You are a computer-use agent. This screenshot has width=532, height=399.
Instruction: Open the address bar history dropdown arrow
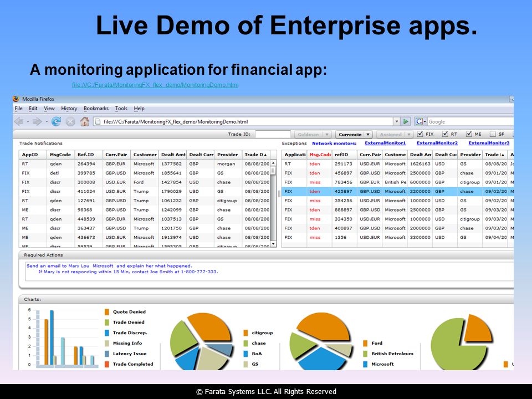tap(397, 121)
